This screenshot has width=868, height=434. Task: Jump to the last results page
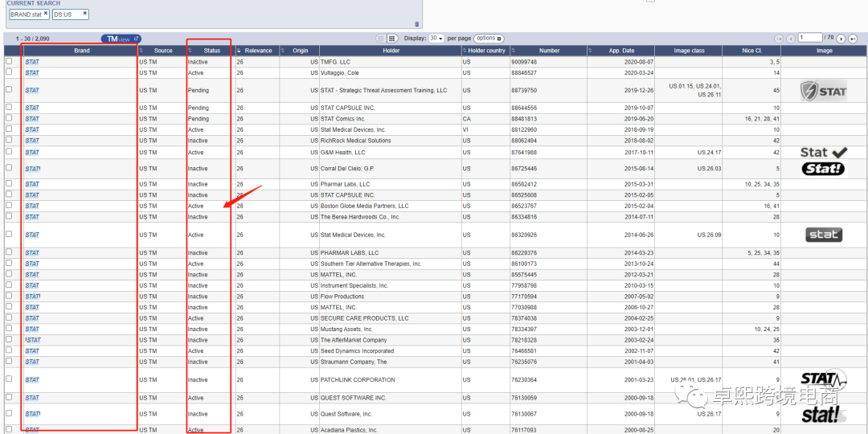[853, 39]
